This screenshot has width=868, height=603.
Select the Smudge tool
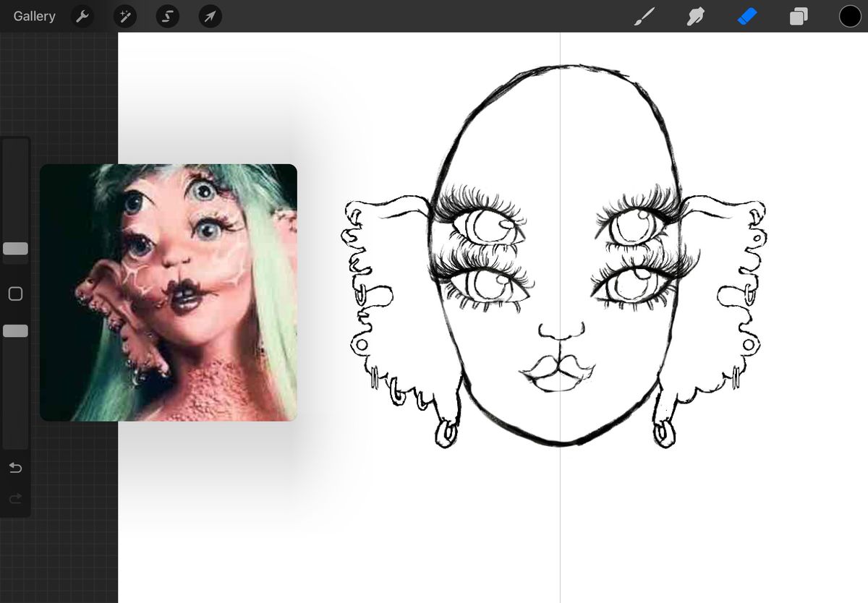(x=695, y=16)
